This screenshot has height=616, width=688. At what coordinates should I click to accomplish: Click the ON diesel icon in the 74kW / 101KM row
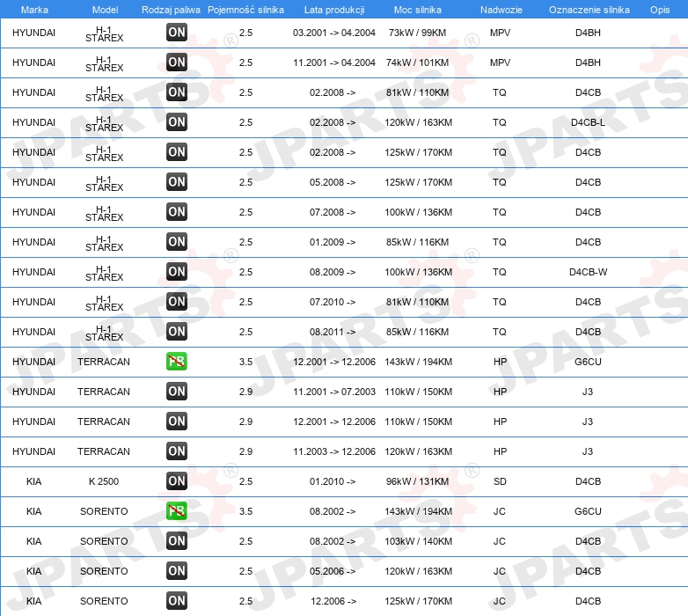177,62
